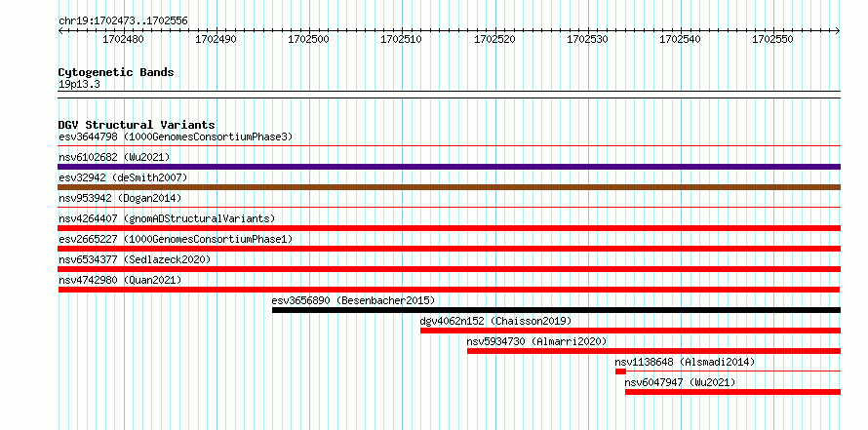Click the nsv1138648 (Alsmadi2014) label
The width and height of the screenshot is (868, 430).
(x=685, y=362)
